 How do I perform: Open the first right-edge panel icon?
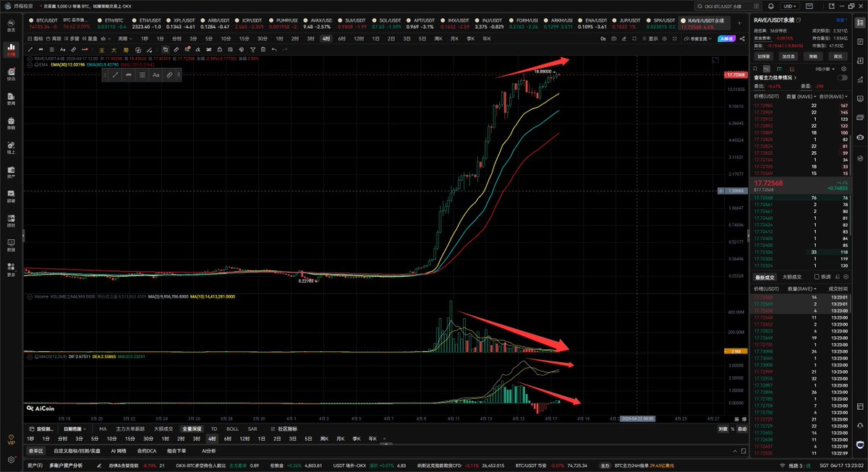860,22
